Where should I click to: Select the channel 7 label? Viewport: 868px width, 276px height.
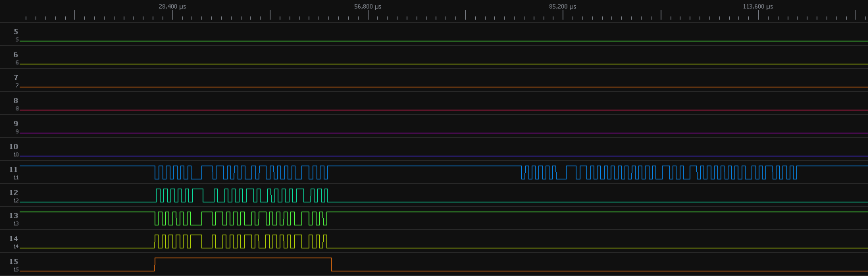click(16, 78)
